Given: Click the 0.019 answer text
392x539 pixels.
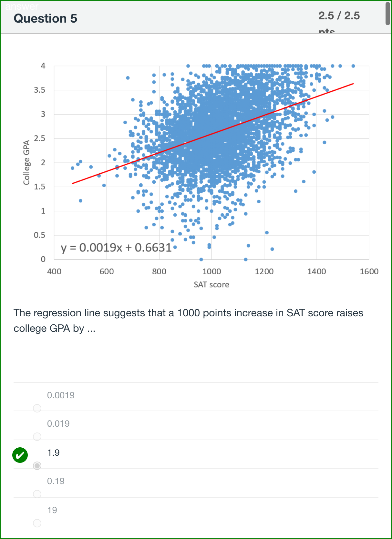Looking at the screenshot, I should click(x=58, y=423).
